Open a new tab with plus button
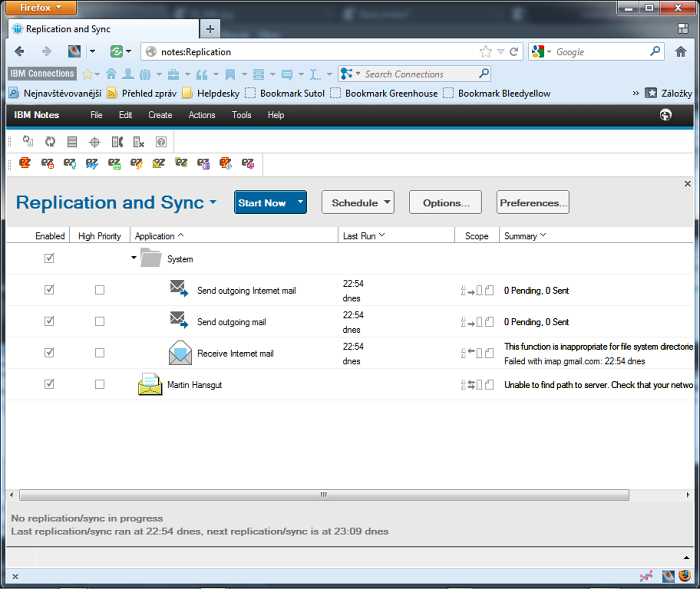Viewport: 700px width, 589px height. 210,29
